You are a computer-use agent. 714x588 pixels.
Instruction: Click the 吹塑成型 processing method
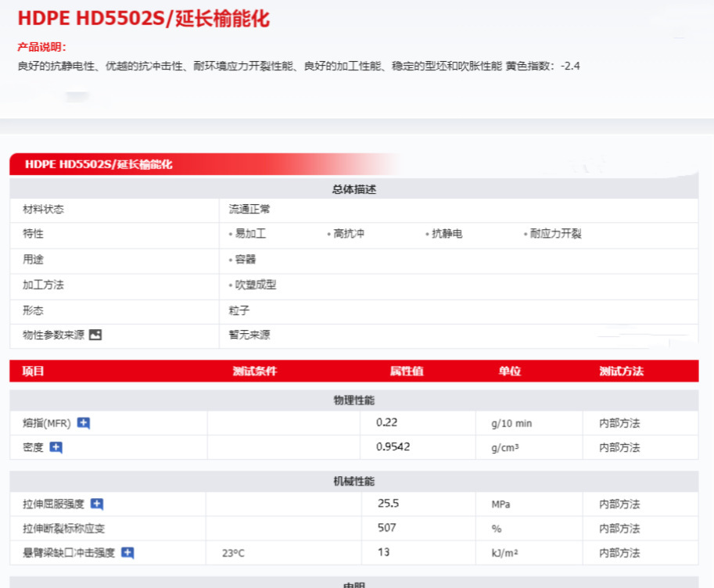pyautogui.click(x=256, y=285)
